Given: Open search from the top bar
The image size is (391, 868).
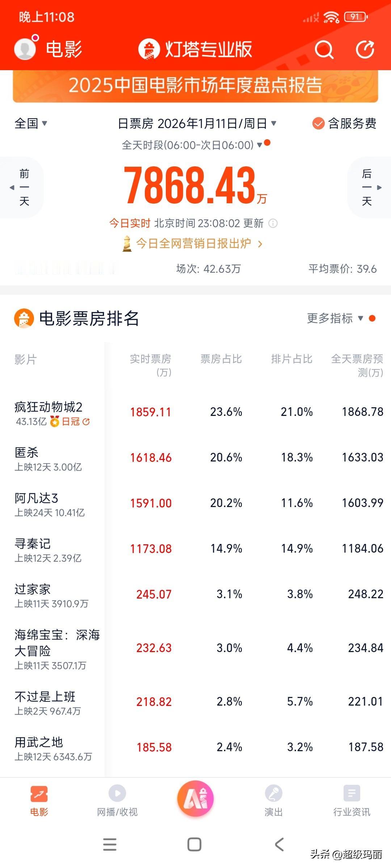Looking at the screenshot, I should 324,50.
